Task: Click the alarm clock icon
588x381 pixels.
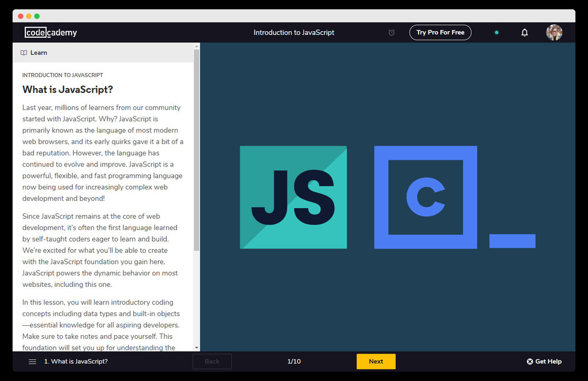Action: click(392, 33)
